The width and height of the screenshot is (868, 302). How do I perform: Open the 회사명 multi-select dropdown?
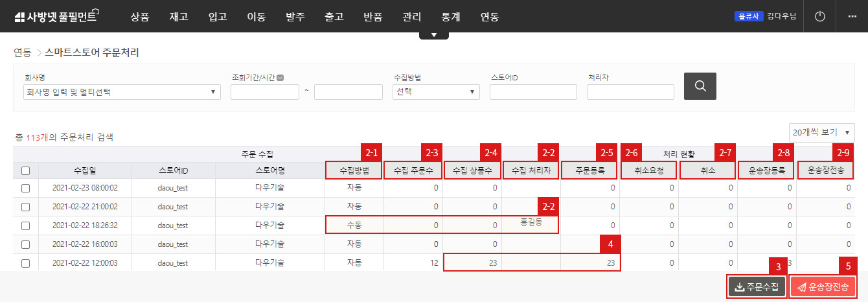pos(120,92)
